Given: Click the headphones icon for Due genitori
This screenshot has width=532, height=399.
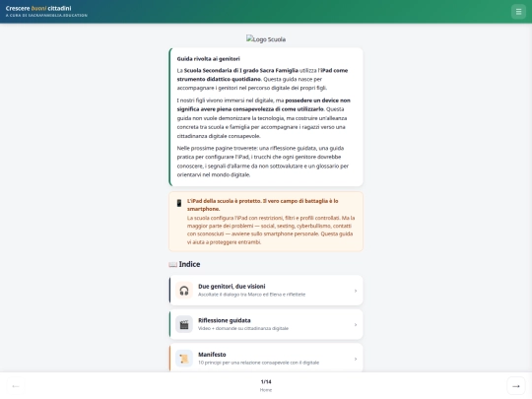Looking at the screenshot, I should pyautogui.click(x=184, y=291).
